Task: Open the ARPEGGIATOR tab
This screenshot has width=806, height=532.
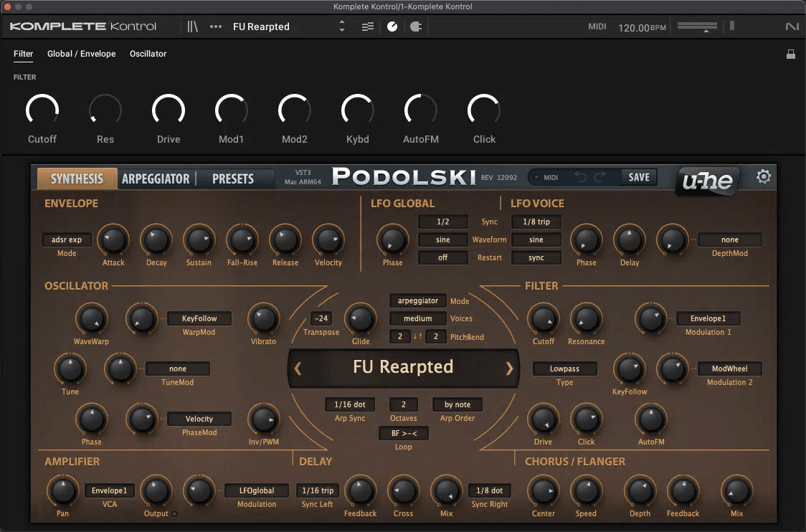Action: tap(156, 179)
